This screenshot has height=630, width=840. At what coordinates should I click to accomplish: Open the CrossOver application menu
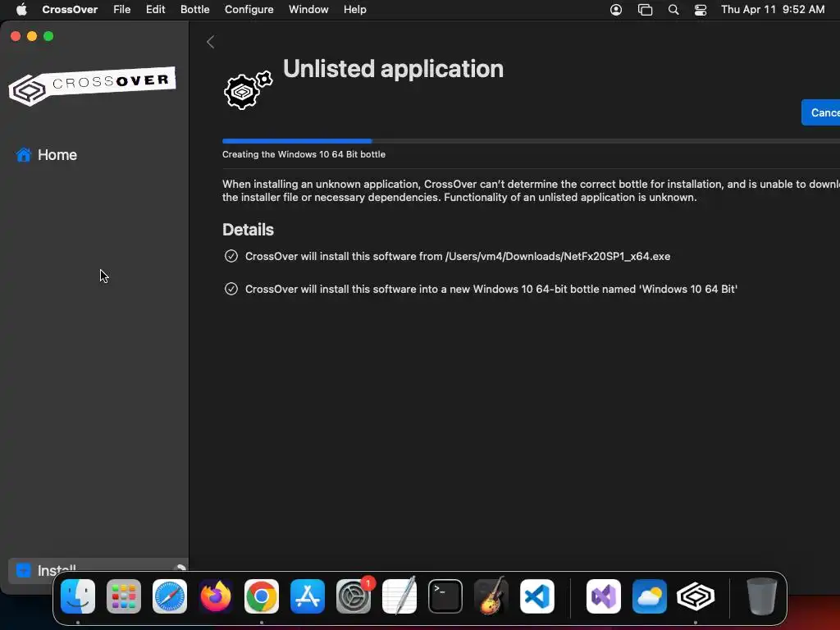point(70,10)
